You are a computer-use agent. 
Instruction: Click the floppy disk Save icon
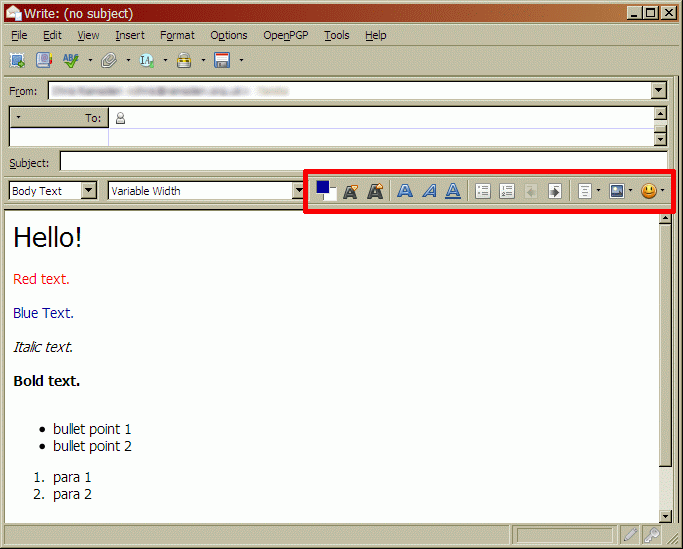pos(222,61)
